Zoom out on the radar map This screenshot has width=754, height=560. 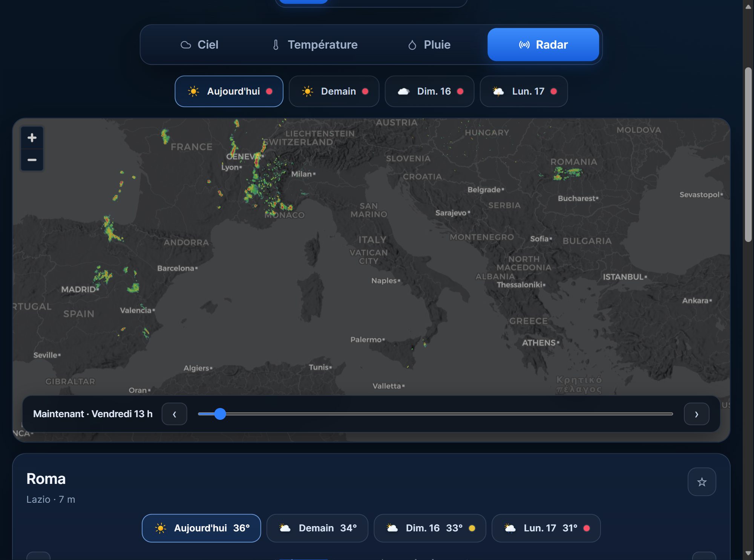pos(32,160)
